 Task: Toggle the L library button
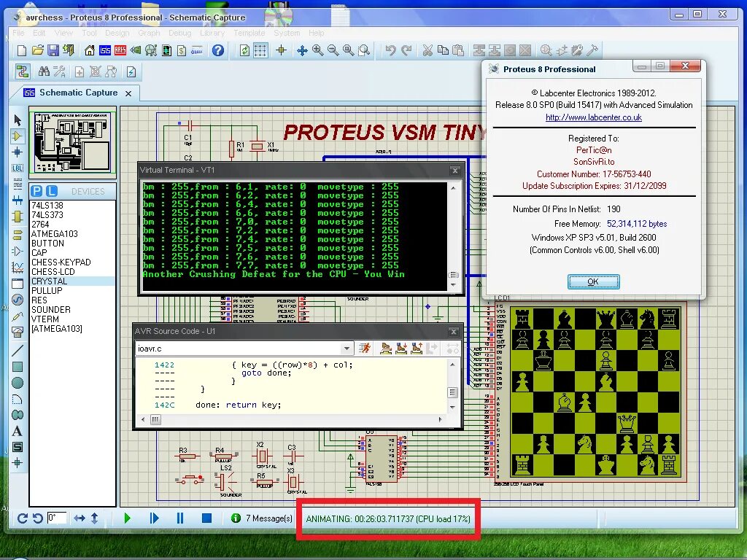52,191
